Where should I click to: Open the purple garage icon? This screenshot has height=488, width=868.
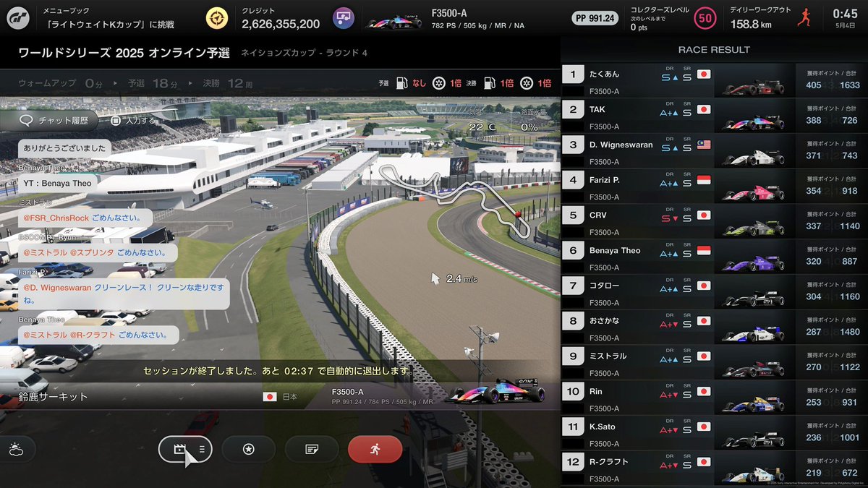click(342, 18)
